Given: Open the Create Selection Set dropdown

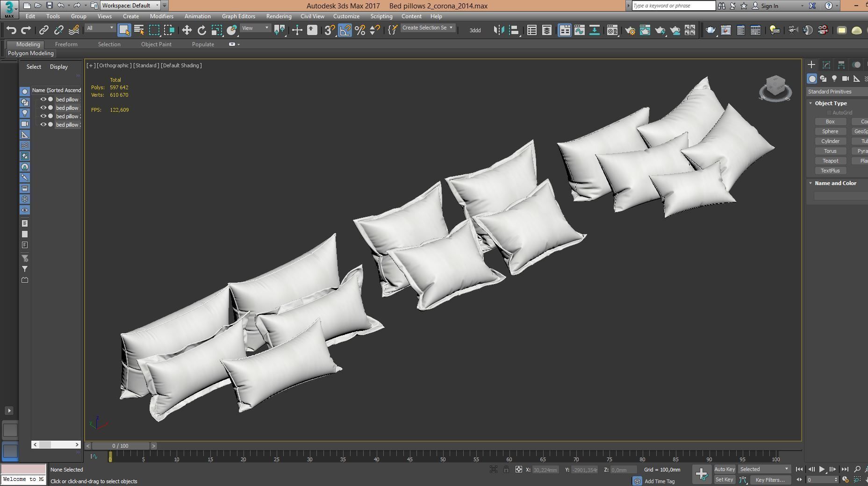Looking at the screenshot, I should click(x=428, y=28).
